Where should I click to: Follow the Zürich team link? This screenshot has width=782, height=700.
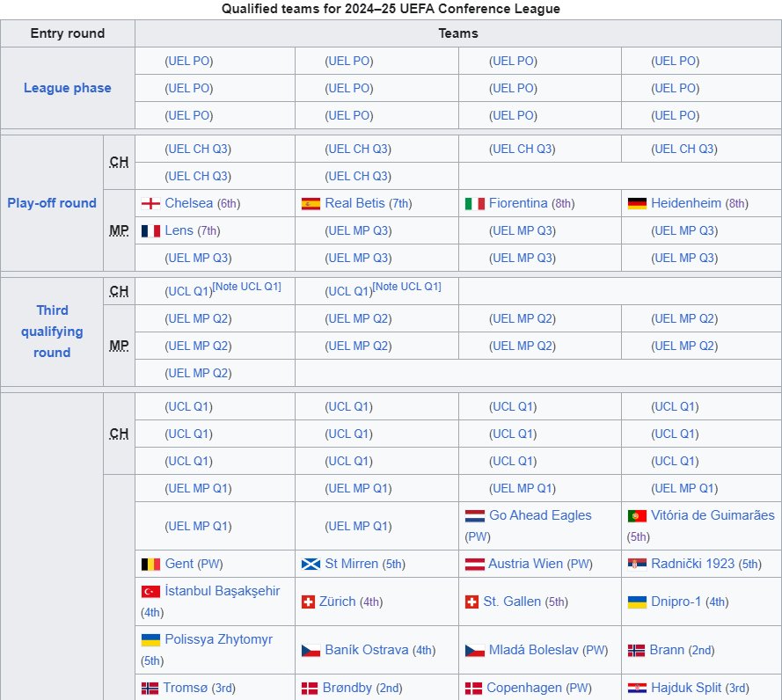[x=337, y=602]
